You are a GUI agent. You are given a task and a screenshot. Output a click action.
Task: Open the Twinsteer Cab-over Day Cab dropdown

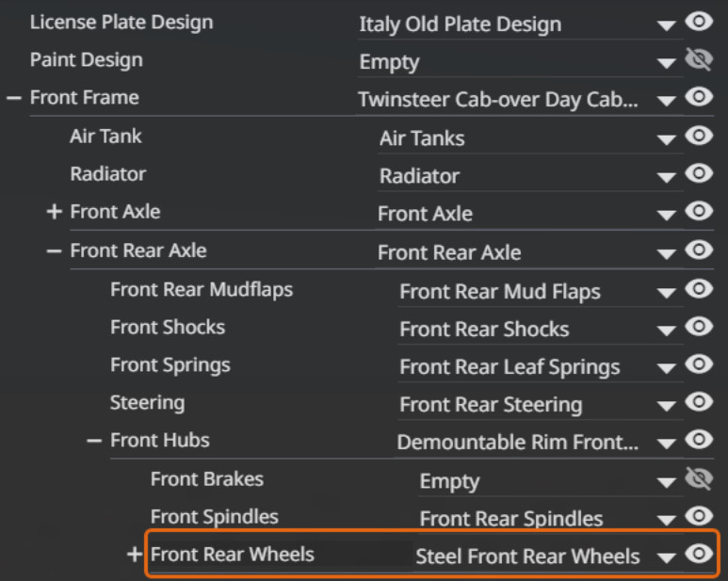click(668, 101)
